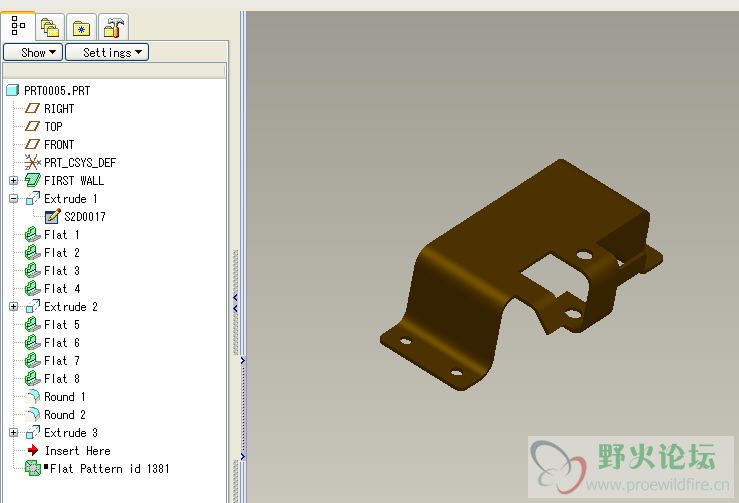Click the RIGHT datum plane icon
This screenshot has height=503, width=739.
coord(32,108)
